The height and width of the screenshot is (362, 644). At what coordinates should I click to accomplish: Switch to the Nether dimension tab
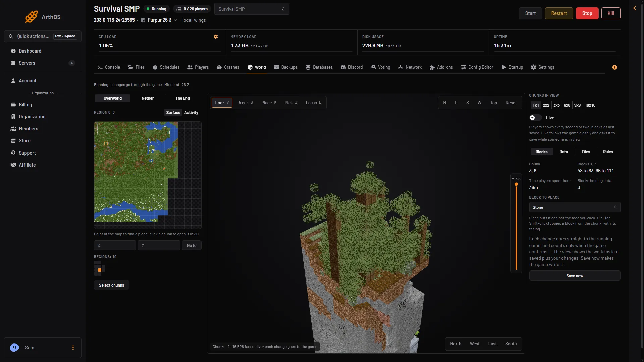[x=148, y=98]
